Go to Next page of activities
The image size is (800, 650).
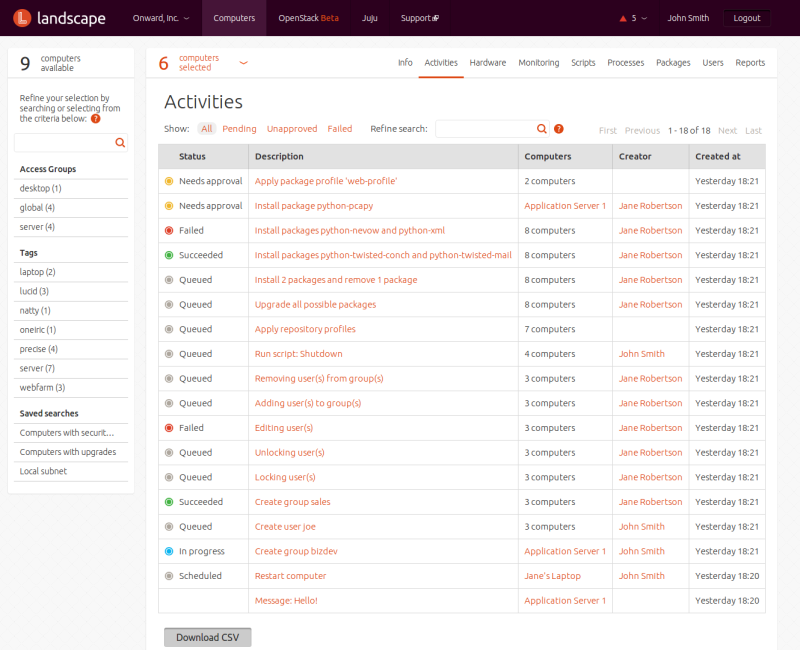click(x=727, y=130)
